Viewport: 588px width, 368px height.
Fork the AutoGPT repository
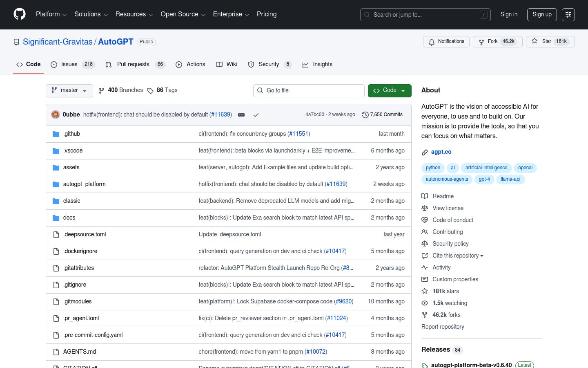[497, 42]
